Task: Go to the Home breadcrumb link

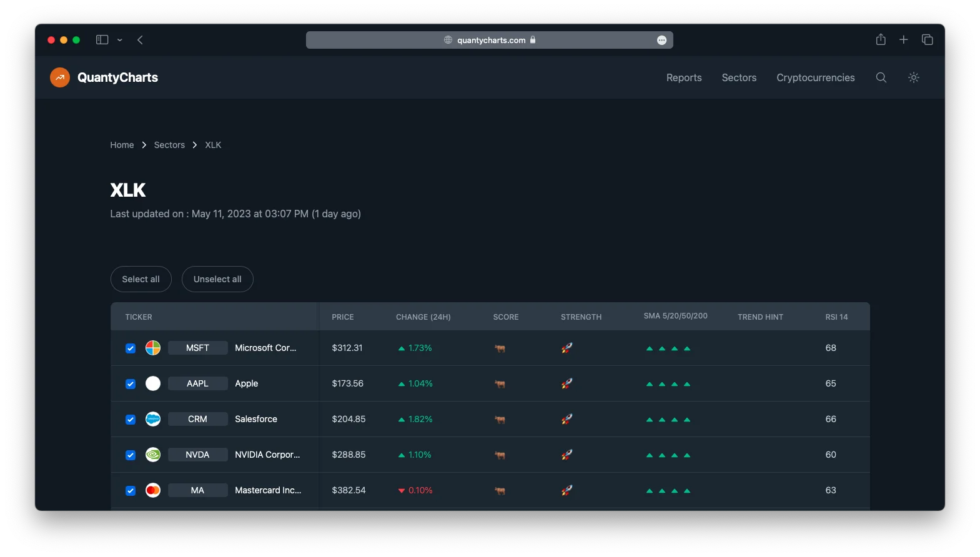Action: coord(122,145)
